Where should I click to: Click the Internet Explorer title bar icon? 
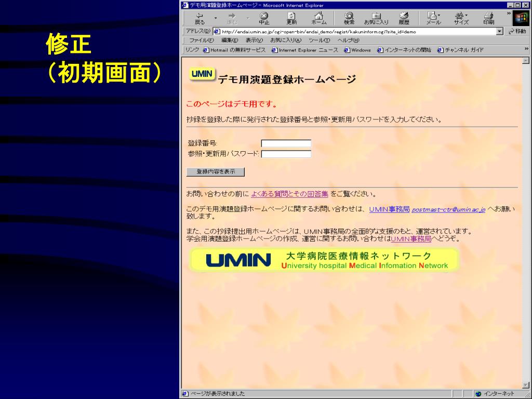pyautogui.click(x=185, y=5)
